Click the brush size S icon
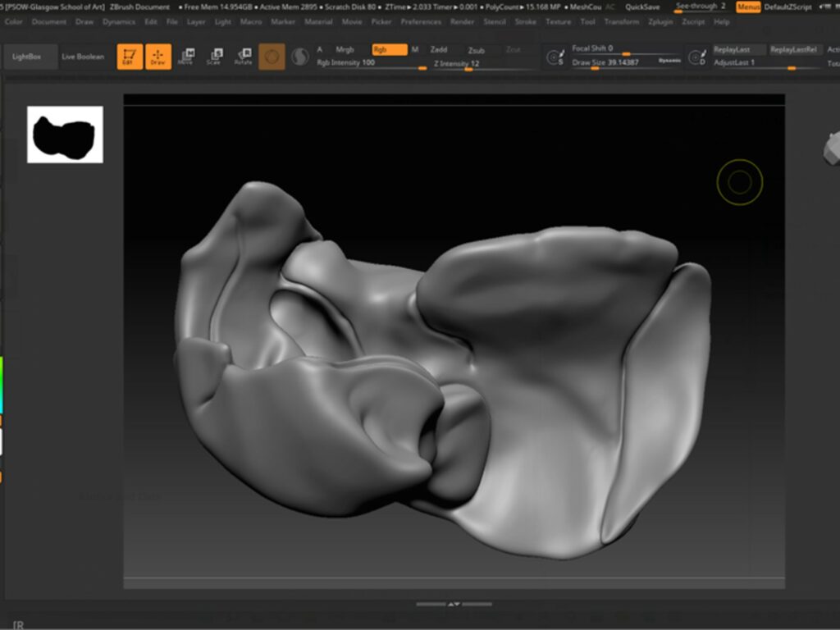Viewport: 840px width, 630px height. (555, 57)
